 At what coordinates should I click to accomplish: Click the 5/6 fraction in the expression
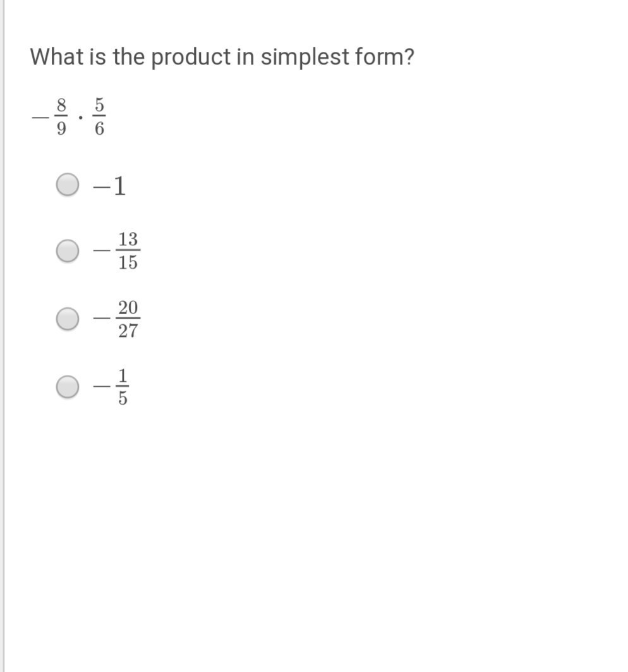(x=99, y=116)
